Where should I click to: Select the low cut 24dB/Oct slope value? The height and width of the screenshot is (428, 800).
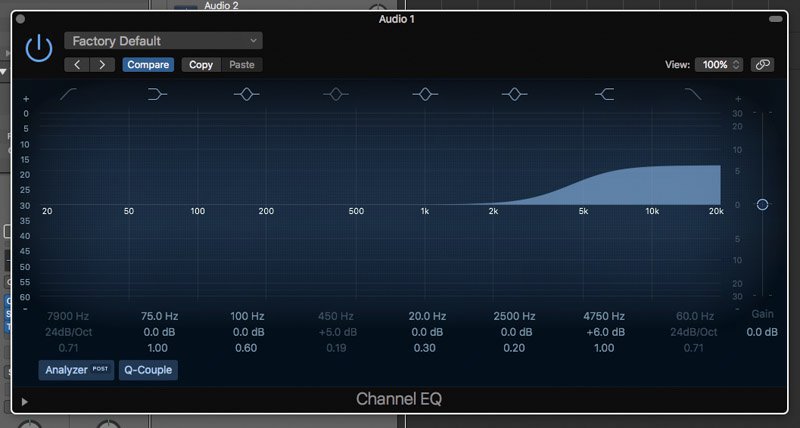click(68, 332)
